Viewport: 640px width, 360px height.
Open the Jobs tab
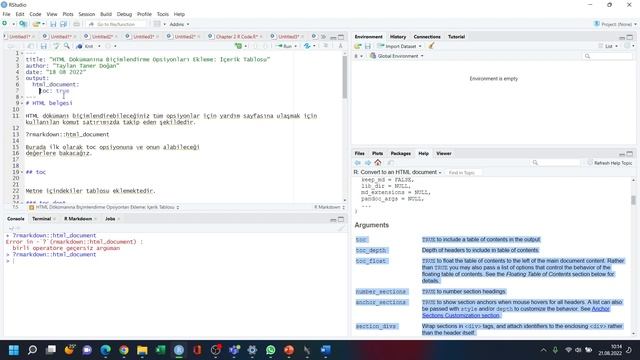click(110, 219)
